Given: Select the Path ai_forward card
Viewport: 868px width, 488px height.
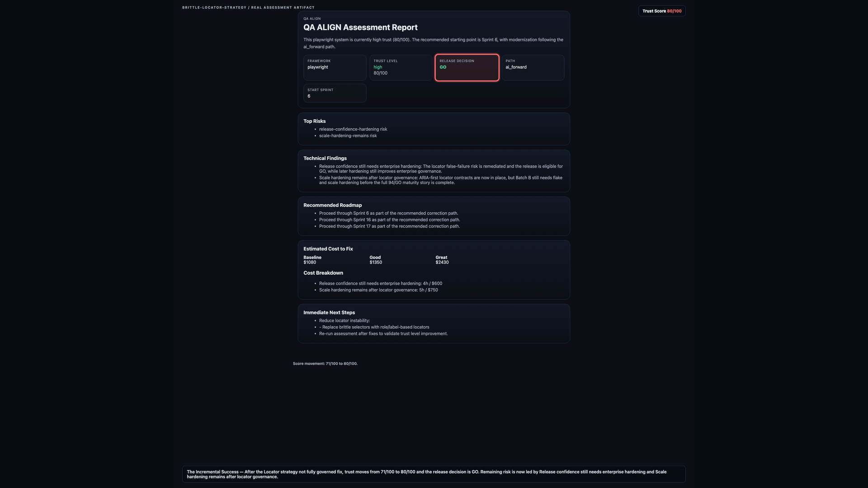Looking at the screenshot, I should [533, 68].
